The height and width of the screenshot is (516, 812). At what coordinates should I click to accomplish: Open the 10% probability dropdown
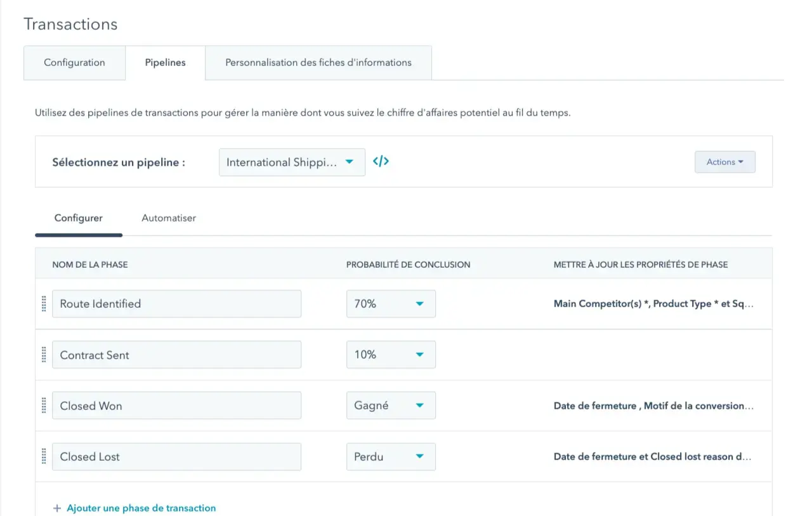pyautogui.click(x=391, y=355)
